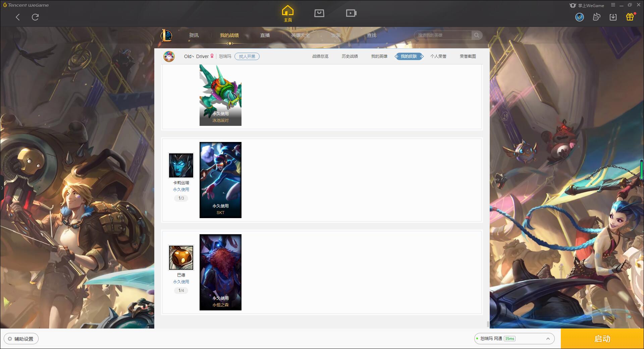The width and height of the screenshot is (644, 349).
Task: Open the hamburger main menu
Action: (613, 5)
